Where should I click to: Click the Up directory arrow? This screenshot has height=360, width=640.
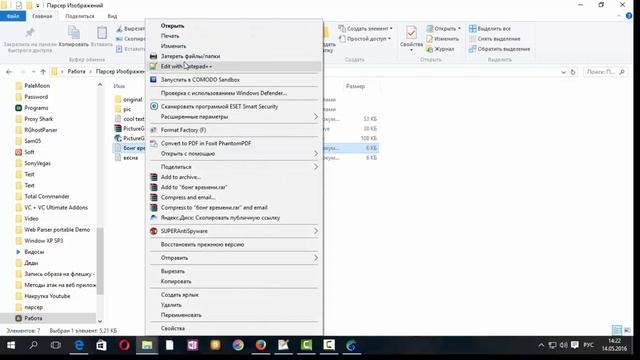tap(43, 72)
